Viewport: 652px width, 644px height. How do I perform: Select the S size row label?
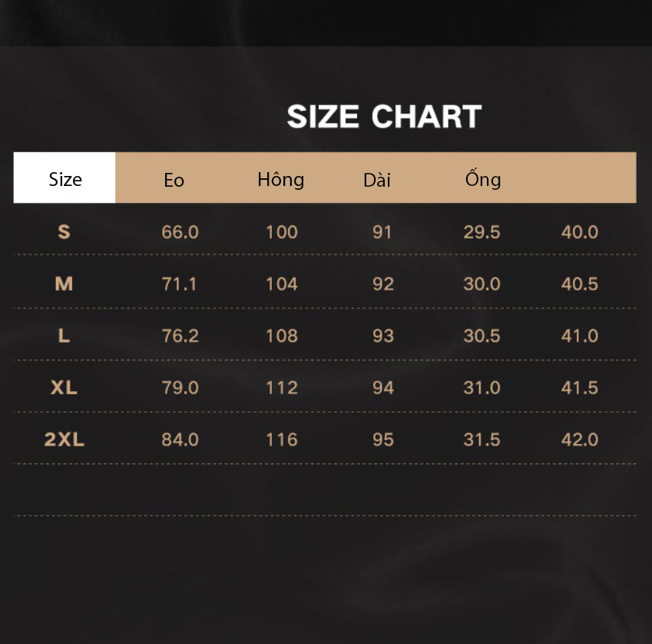click(x=64, y=232)
